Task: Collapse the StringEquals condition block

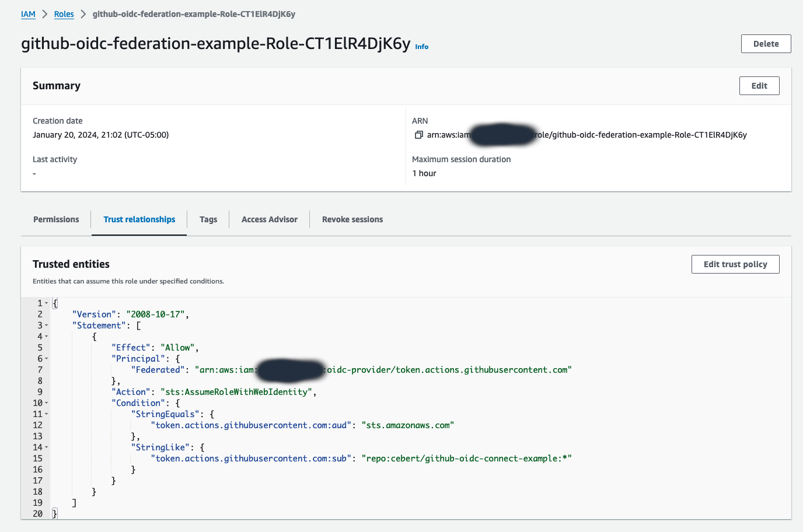Action: point(47,414)
